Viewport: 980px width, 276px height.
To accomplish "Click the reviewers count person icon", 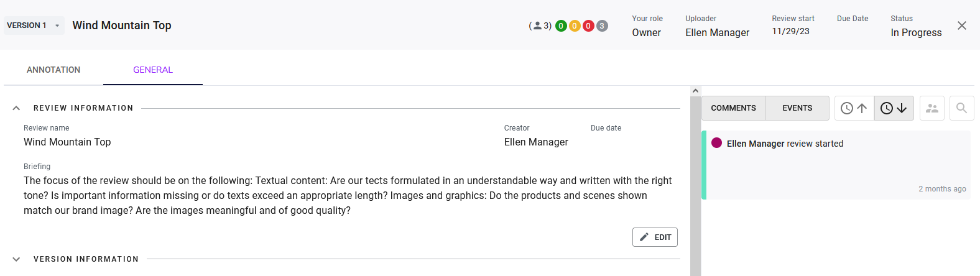I will coord(538,26).
